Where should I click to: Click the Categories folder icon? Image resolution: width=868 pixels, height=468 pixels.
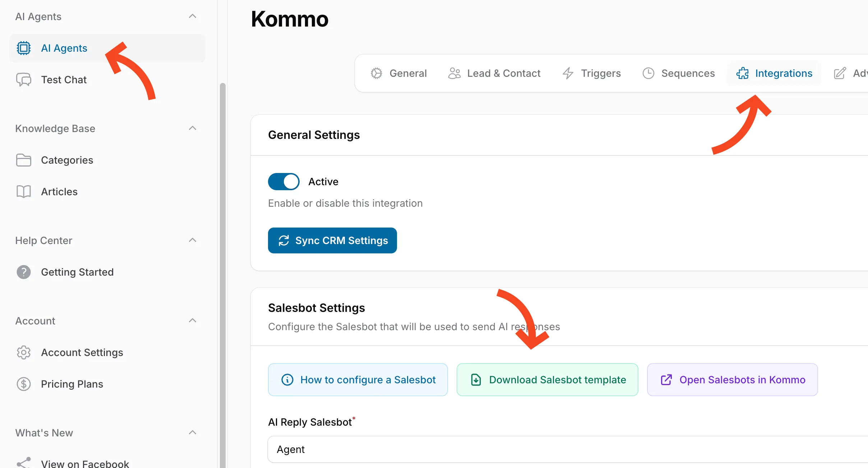pyautogui.click(x=24, y=160)
